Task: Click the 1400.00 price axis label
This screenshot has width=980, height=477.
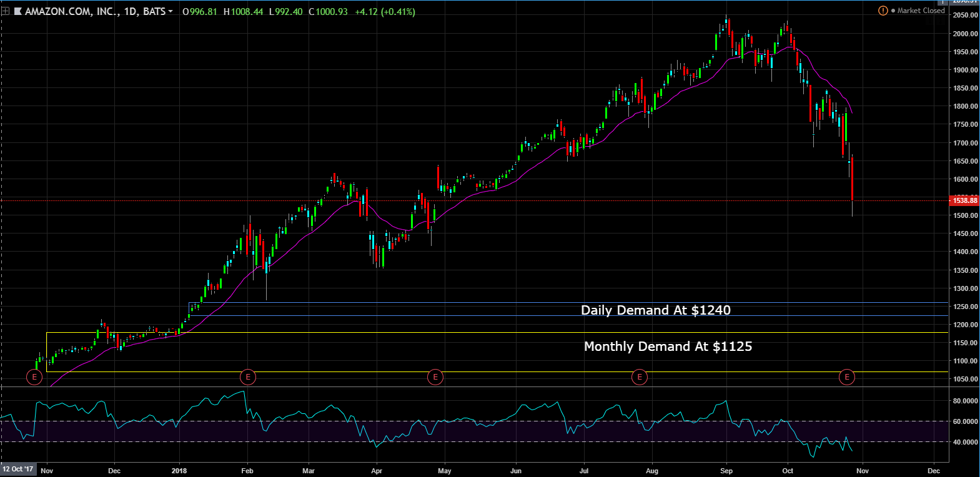Action: (x=965, y=252)
